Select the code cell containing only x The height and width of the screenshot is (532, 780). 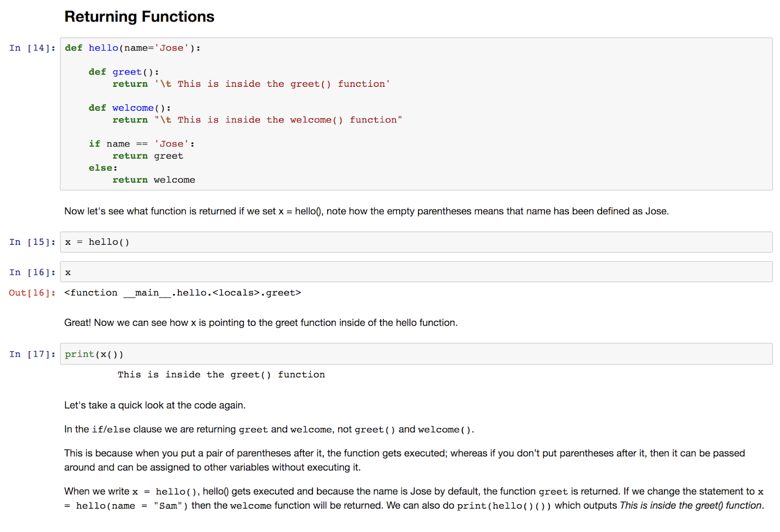[195, 272]
